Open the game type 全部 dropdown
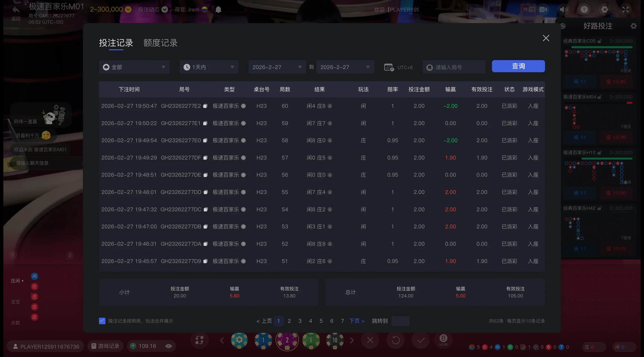The width and height of the screenshot is (644, 357). [x=134, y=67]
